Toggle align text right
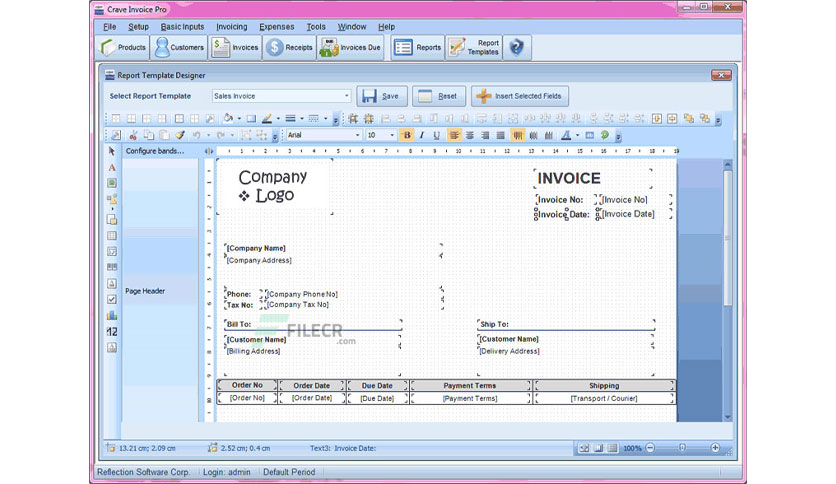 (485, 135)
